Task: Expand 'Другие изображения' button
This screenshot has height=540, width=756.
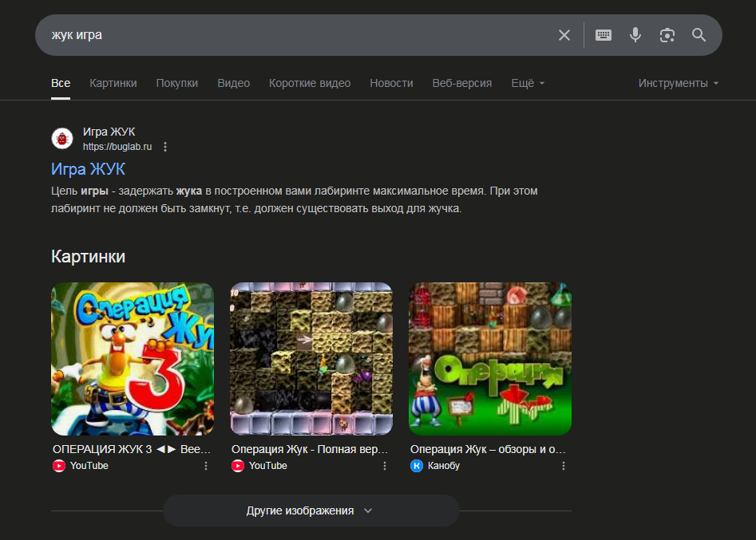Action: click(311, 510)
